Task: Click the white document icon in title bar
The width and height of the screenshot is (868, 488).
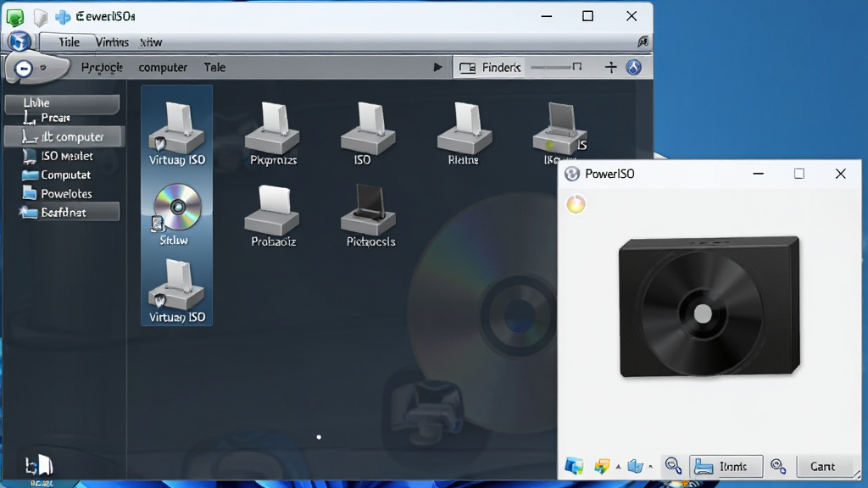Action: pos(41,17)
